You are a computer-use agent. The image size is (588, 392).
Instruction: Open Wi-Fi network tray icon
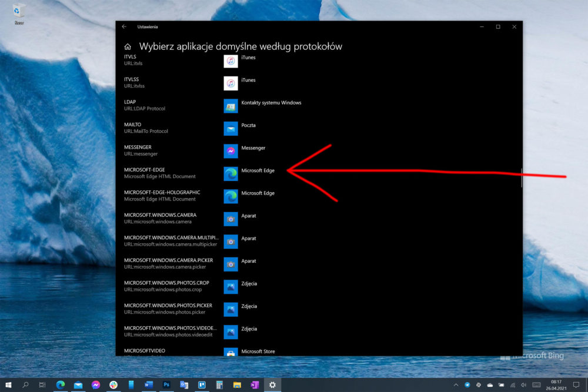[513, 385]
